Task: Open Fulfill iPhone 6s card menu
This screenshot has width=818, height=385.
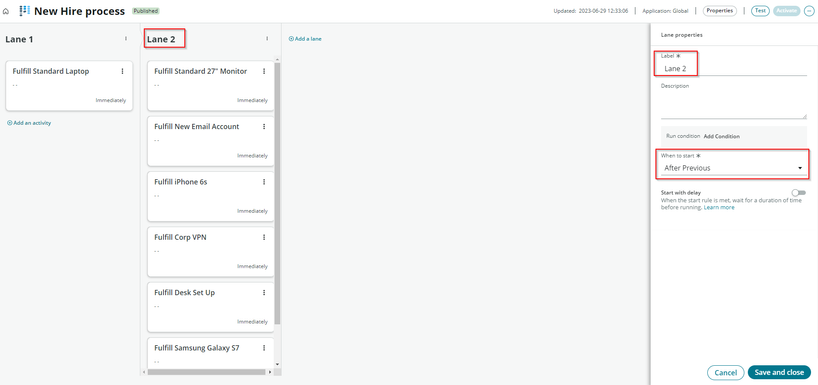Action: tap(264, 182)
